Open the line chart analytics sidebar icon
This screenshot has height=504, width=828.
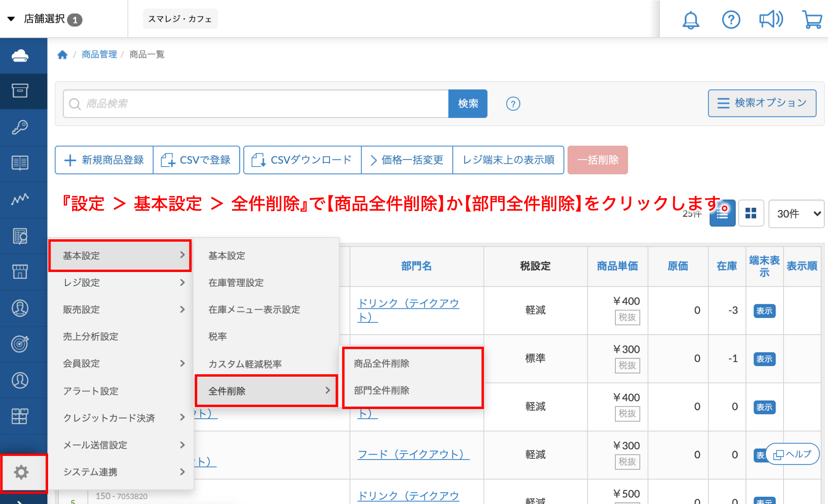coord(20,199)
